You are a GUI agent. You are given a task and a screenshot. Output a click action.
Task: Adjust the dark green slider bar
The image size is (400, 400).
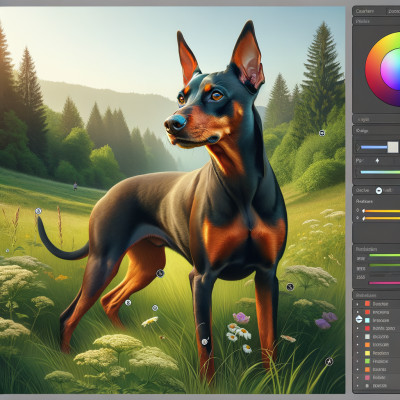click(x=384, y=265)
